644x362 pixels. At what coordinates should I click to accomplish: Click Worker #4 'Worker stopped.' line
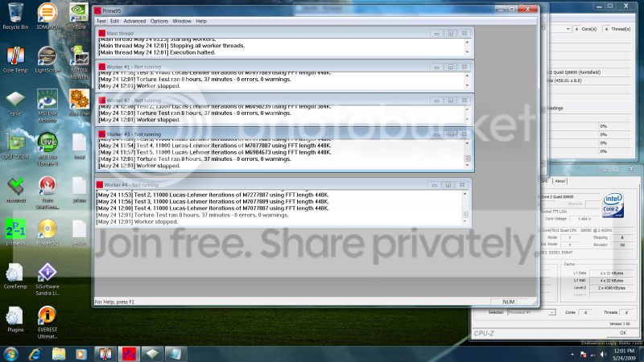[137, 222]
